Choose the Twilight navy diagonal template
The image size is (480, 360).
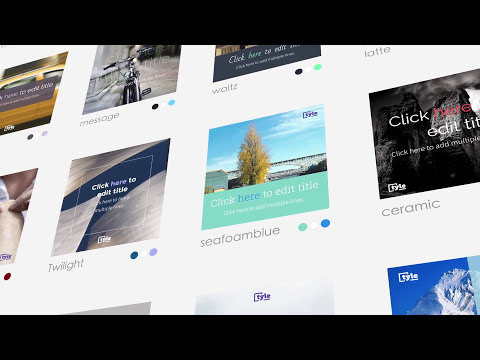111,197
